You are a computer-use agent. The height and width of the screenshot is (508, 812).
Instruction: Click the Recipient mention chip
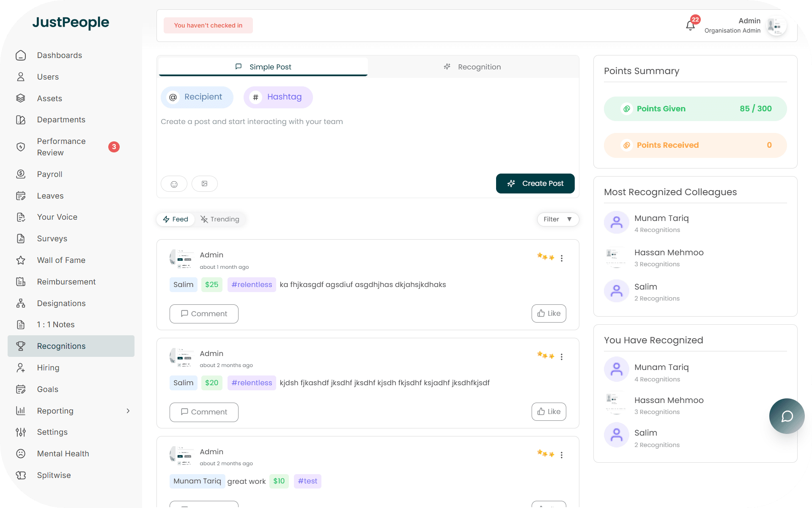[197, 97]
